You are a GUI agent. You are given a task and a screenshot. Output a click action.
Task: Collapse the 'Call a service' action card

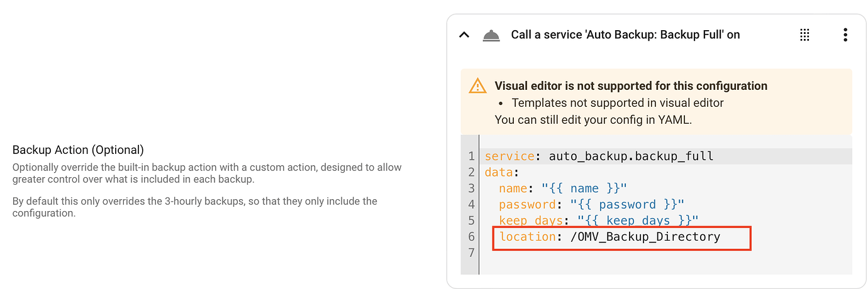coord(464,35)
